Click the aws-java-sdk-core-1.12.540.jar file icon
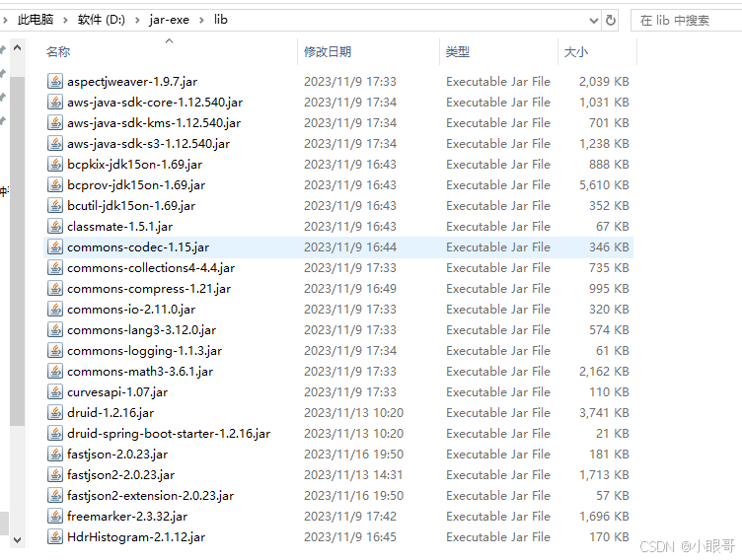The height and width of the screenshot is (560, 742). 55,103
